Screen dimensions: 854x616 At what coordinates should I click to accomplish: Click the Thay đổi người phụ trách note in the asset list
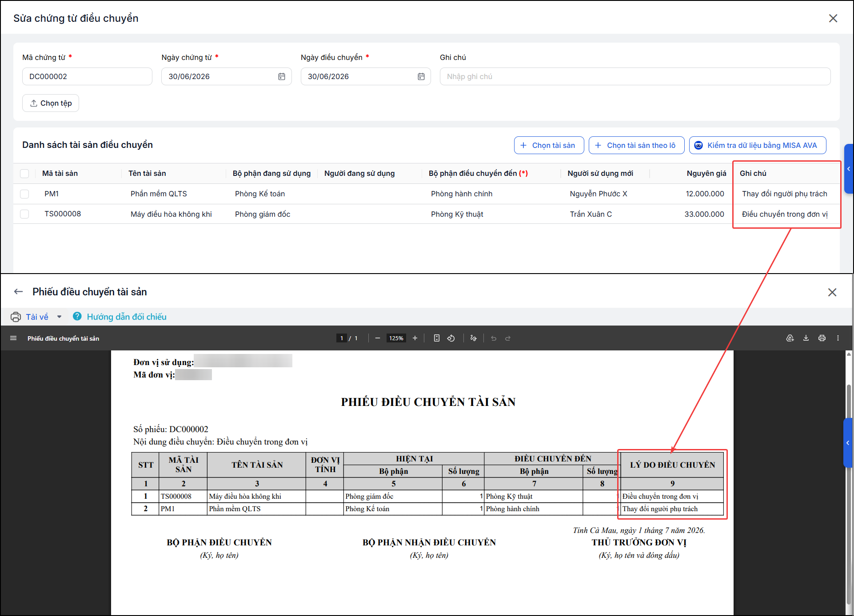[x=785, y=194]
